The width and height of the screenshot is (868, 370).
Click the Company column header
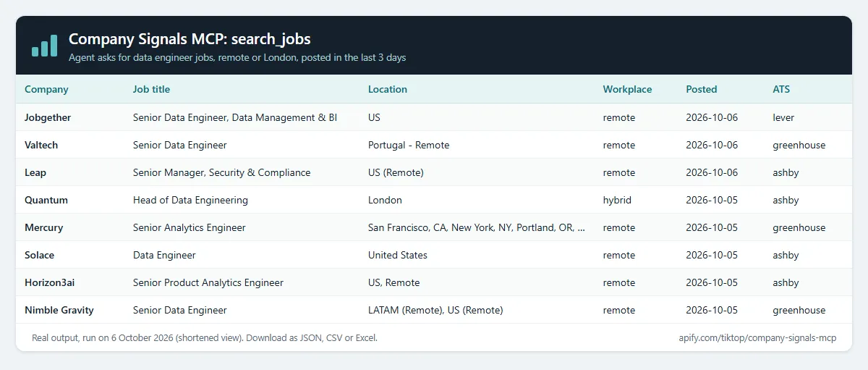[x=46, y=90]
